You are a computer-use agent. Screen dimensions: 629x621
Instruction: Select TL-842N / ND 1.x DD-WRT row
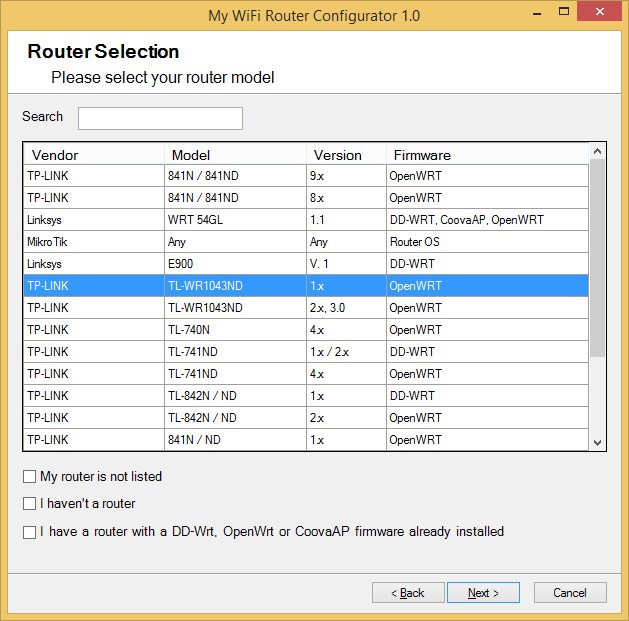tap(306, 396)
